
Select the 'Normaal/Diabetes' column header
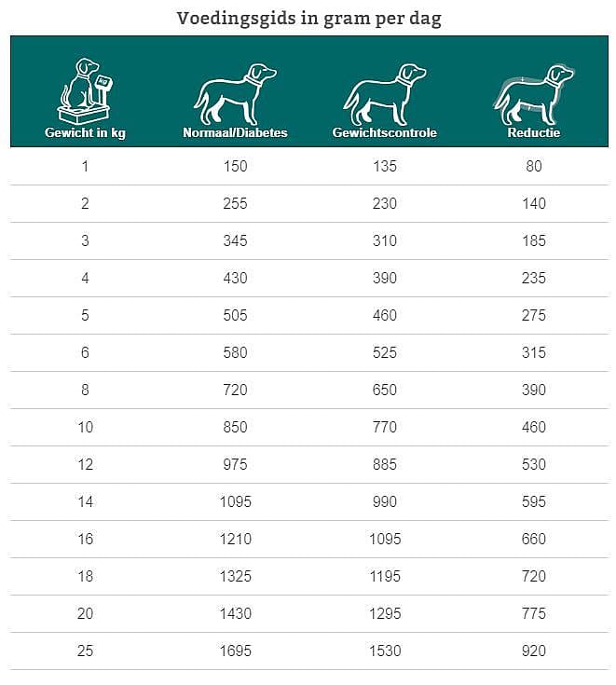(x=235, y=133)
